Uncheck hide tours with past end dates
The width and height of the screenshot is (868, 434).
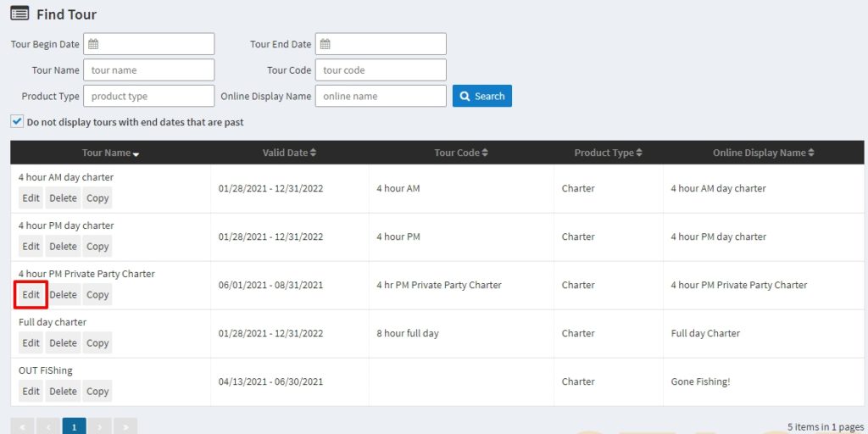(17, 122)
